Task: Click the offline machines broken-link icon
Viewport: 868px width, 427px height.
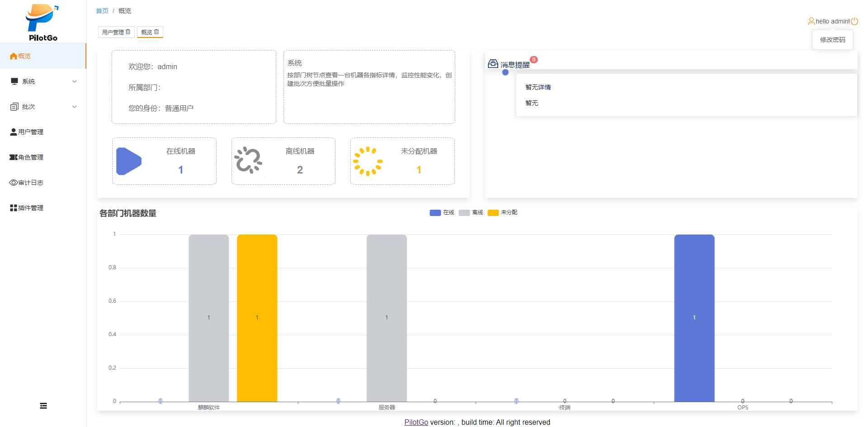Action: [x=248, y=160]
